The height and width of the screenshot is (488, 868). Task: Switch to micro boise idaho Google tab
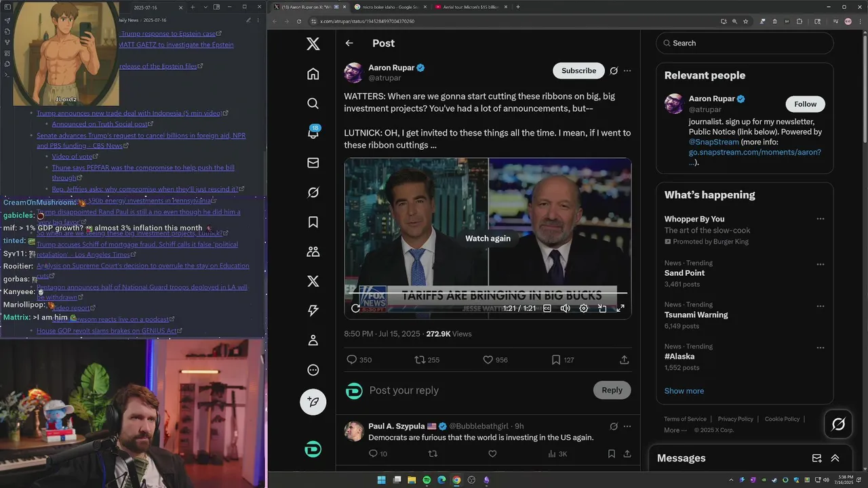pos(389,7)
